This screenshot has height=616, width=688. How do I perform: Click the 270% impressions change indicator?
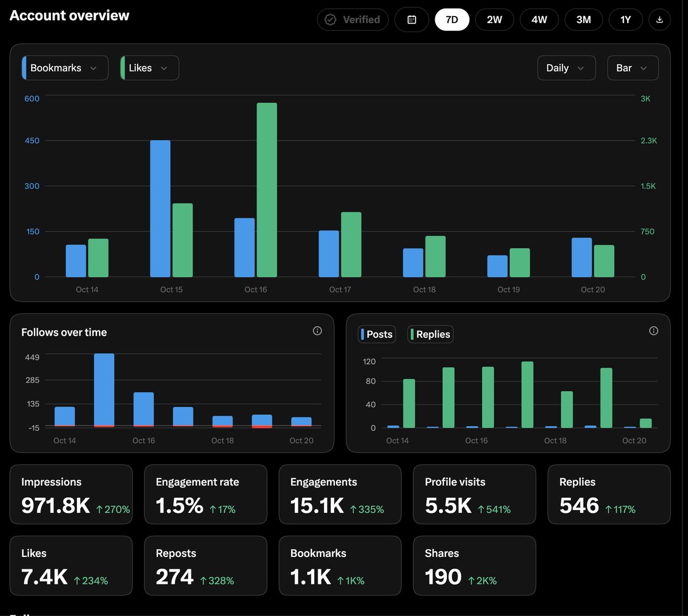(113, 509)
